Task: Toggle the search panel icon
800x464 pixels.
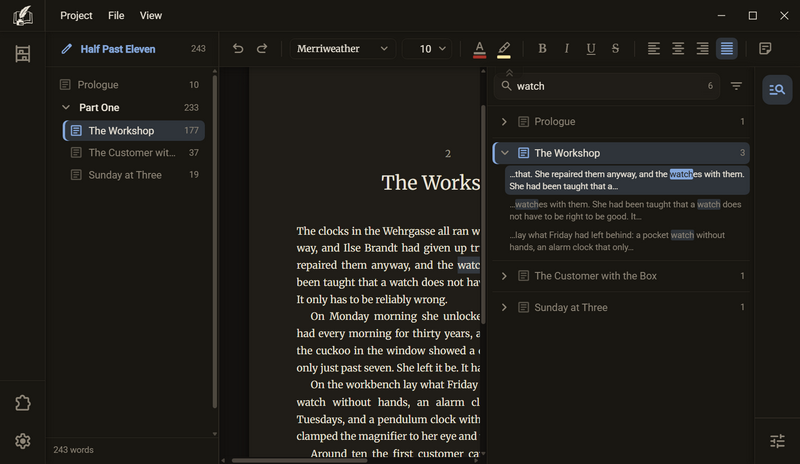Action: 777,90
